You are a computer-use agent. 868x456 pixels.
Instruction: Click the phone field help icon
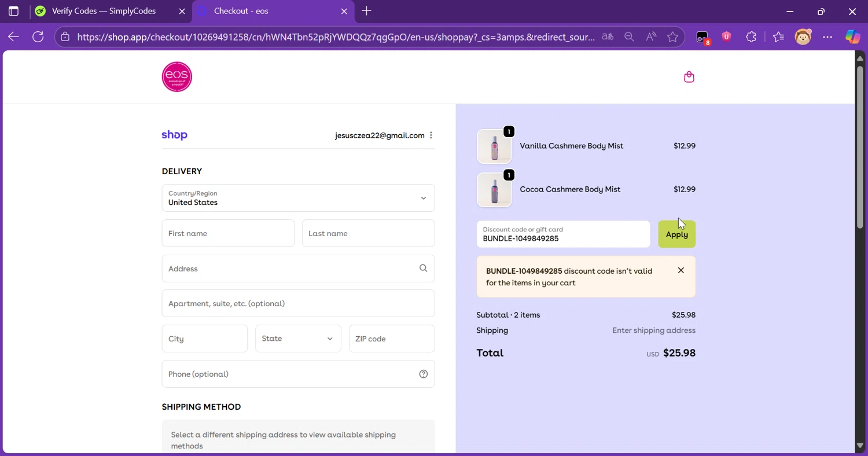coord(423,374)
